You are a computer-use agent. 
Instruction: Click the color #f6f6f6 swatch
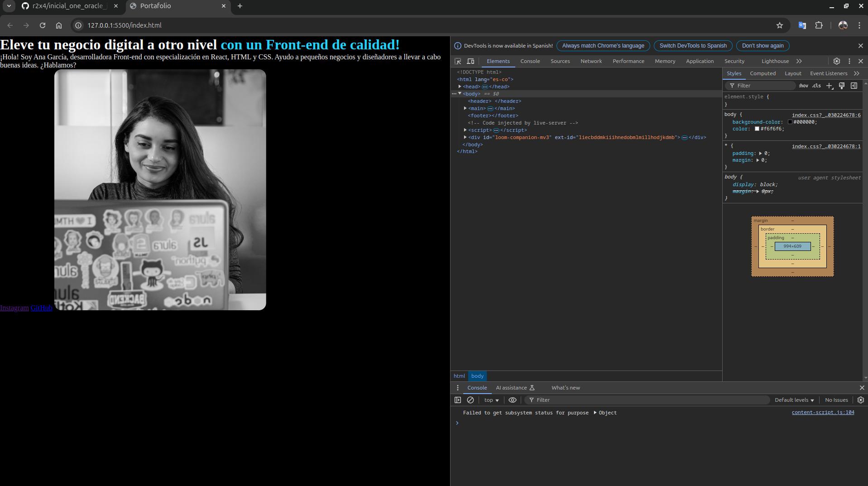757,129
